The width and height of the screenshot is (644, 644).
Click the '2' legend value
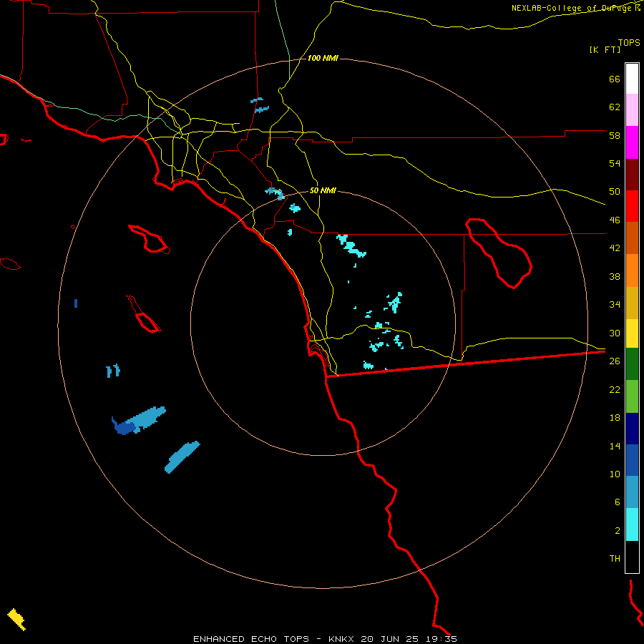pos(618,531)
